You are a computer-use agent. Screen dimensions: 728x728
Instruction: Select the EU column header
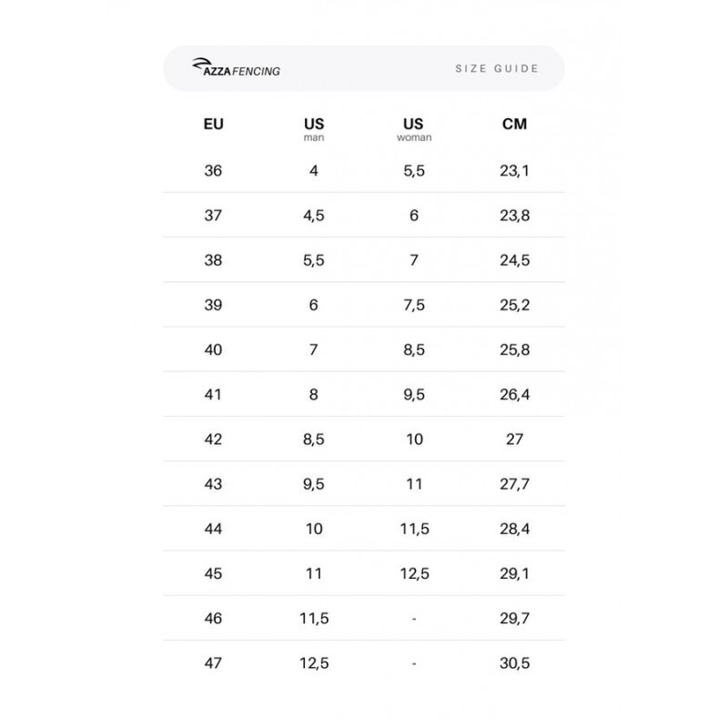[213, 124]
